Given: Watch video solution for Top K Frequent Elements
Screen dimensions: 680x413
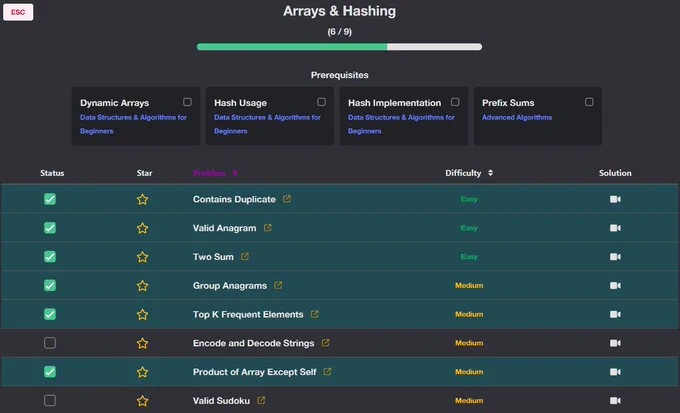Looking at the screenshot, I should [615, 314].
